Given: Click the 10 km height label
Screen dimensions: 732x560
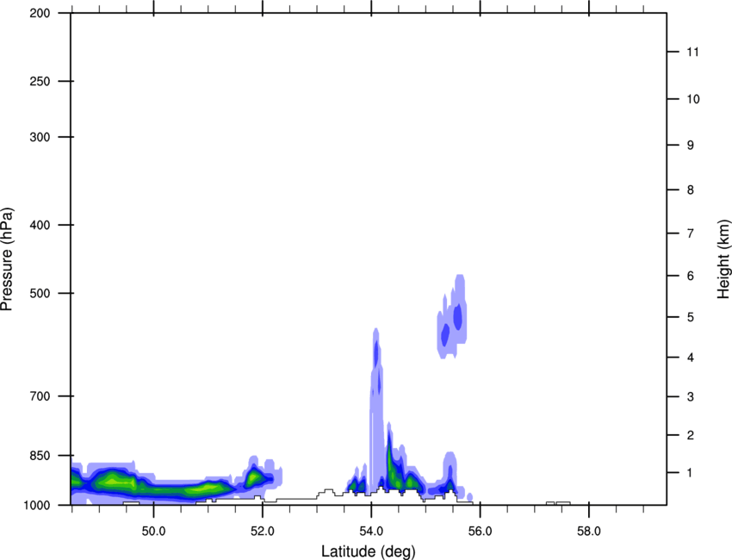Looking at the screenshot, I should pyautogui.click(x=693, y=99).
